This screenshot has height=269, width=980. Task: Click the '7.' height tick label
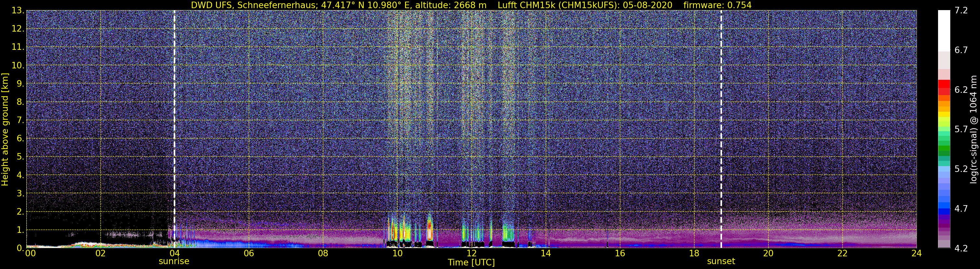point(20,120)
